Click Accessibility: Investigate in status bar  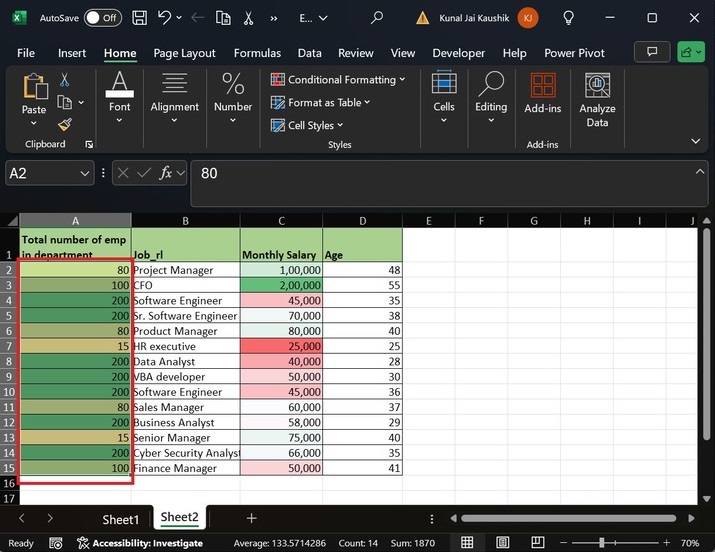click(x=139, y=543)
